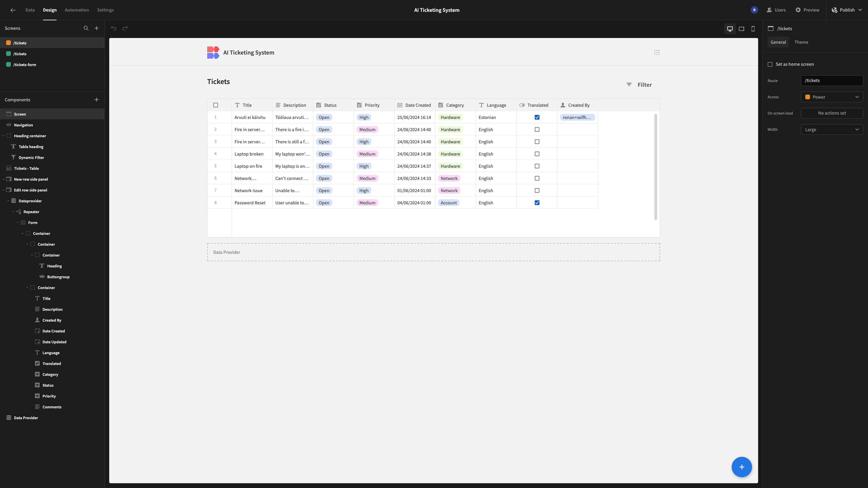
Task: Open the Access Power dropdown
Action: 832,97
